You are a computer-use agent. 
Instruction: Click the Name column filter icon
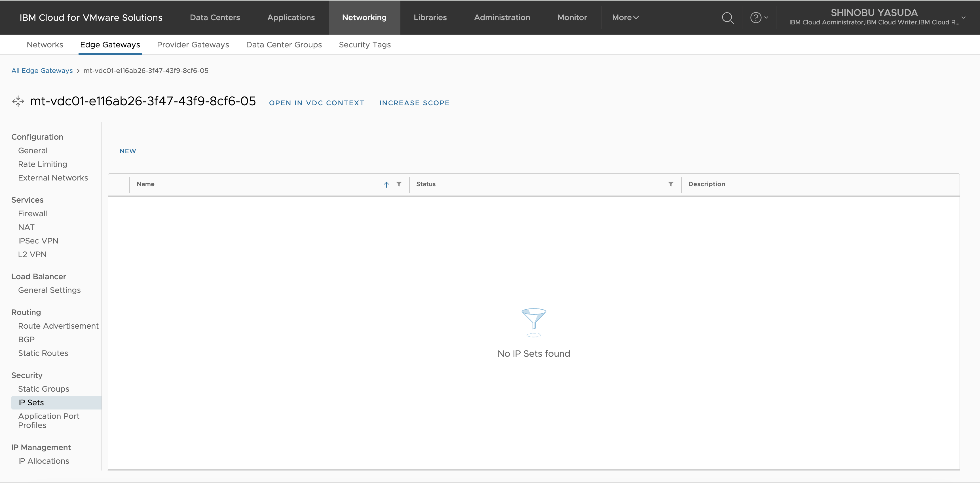(399, 184)
